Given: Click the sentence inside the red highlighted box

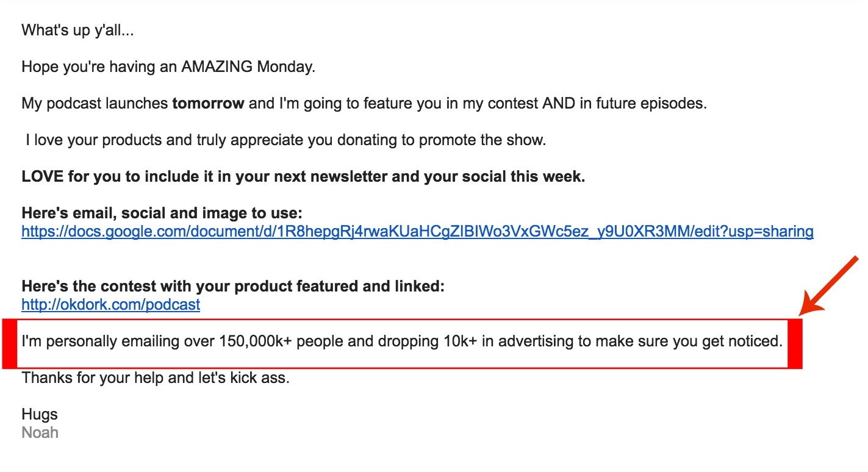Looking at the screenshot, I should coord(401,341).
